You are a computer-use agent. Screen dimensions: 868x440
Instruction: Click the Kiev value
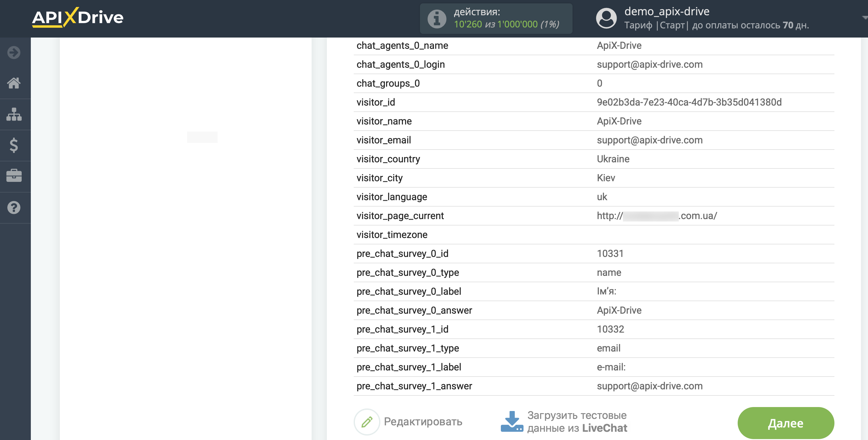(606, 178)
